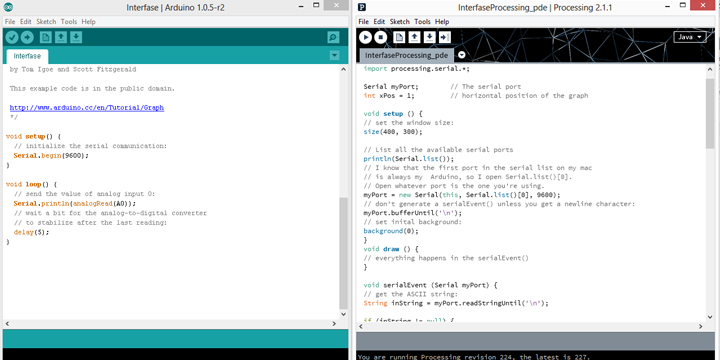Click the Arduino editor scroll down arrow
Image resolution: width=720 pixels, height=360 pixels.
(344, 315)
